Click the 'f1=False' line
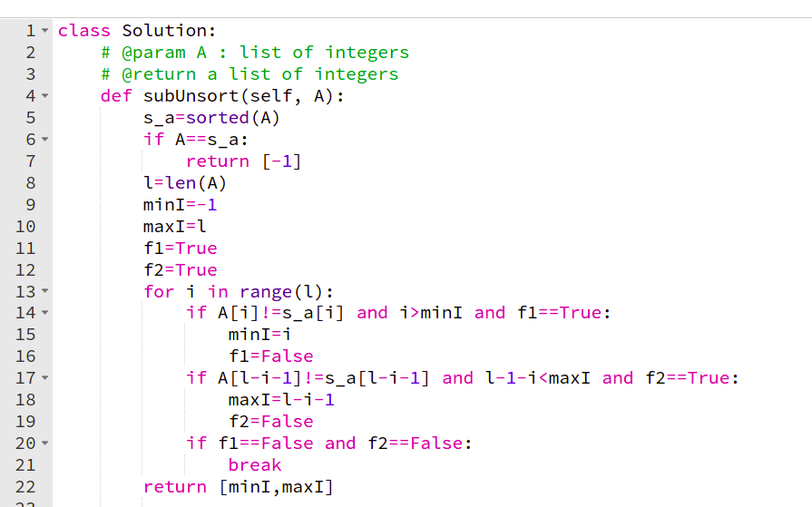Viewport: 812px width, 507px height. (271, 356)
